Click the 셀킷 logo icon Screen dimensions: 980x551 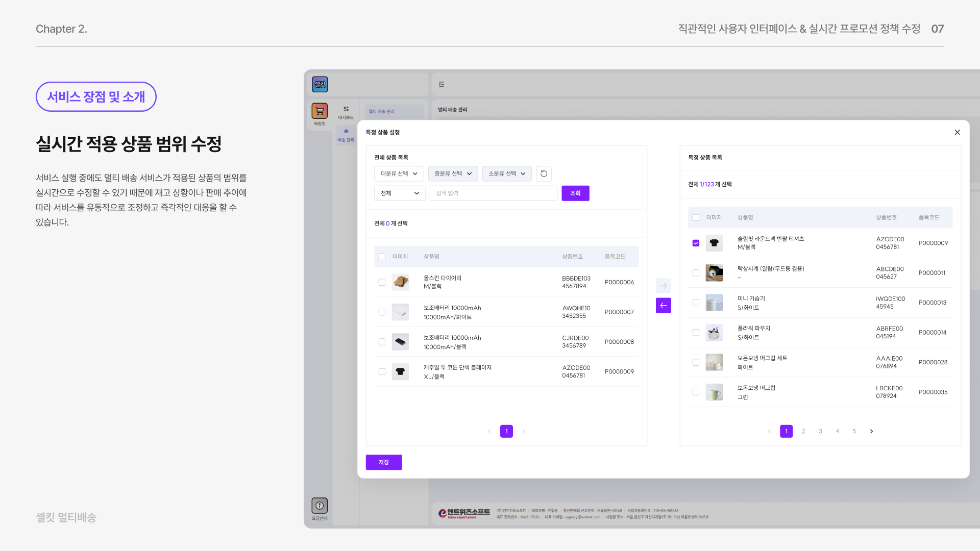[320, 84]
